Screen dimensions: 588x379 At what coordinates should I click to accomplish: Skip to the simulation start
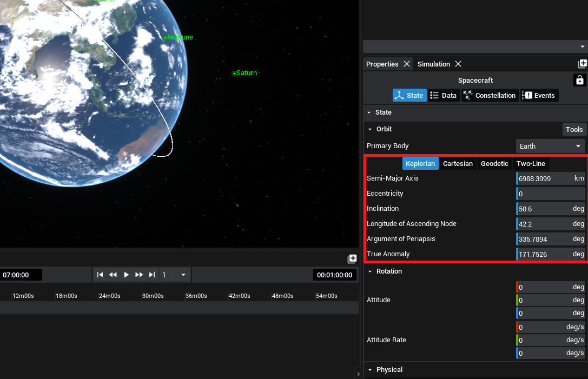(100, 275)
